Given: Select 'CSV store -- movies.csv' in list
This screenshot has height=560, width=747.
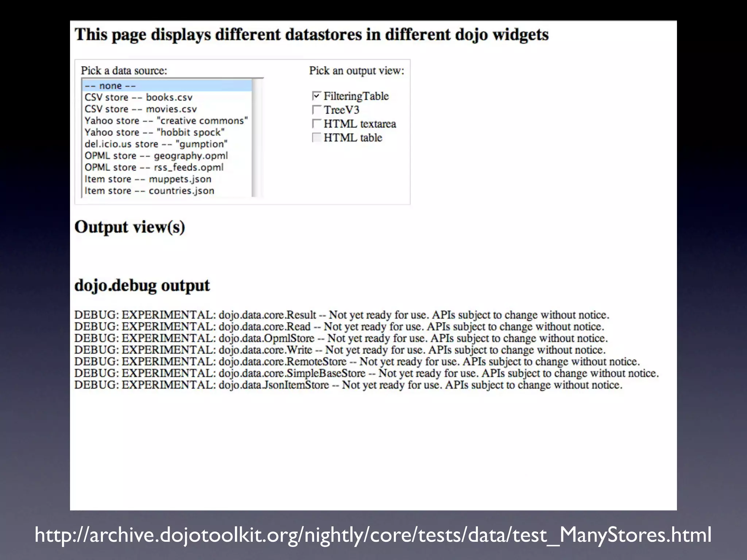Looking at the screenshot, I should pos(167,109).
